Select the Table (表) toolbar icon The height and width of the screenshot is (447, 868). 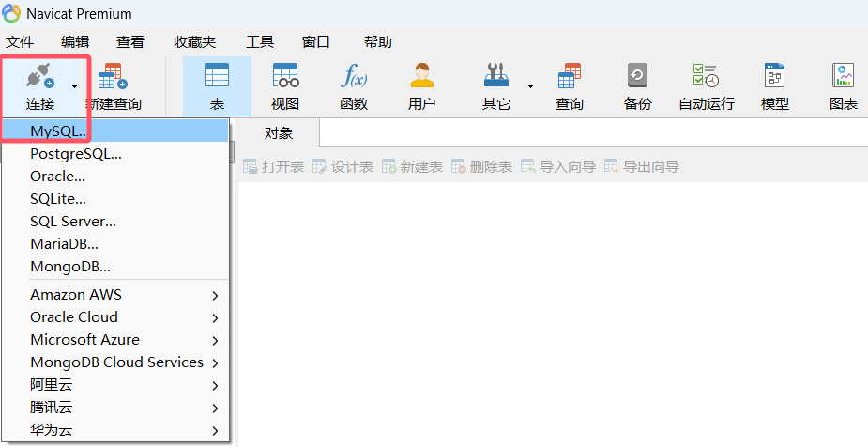point(217,75)
